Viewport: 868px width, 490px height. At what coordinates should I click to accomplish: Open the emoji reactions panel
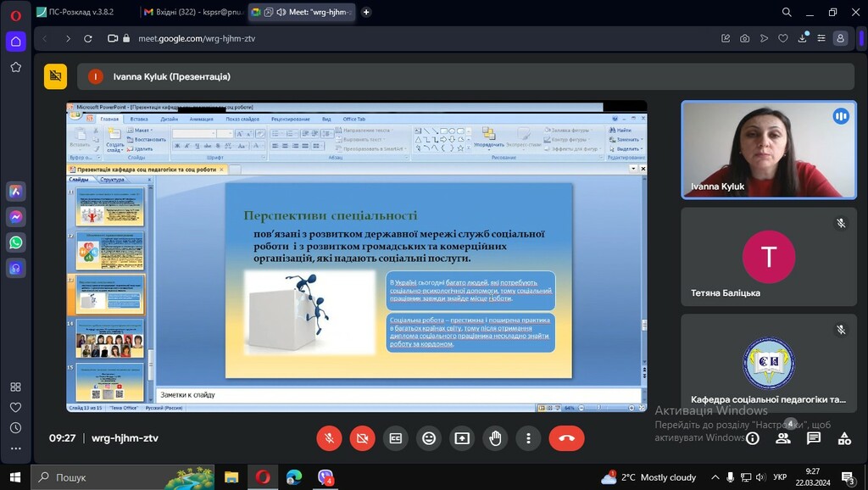[429, 438]
